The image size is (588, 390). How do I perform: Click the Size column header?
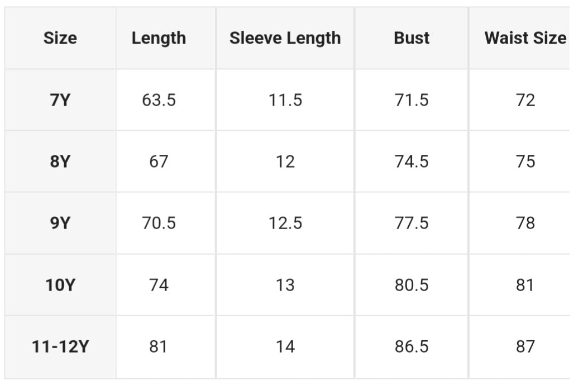[60, 38]
